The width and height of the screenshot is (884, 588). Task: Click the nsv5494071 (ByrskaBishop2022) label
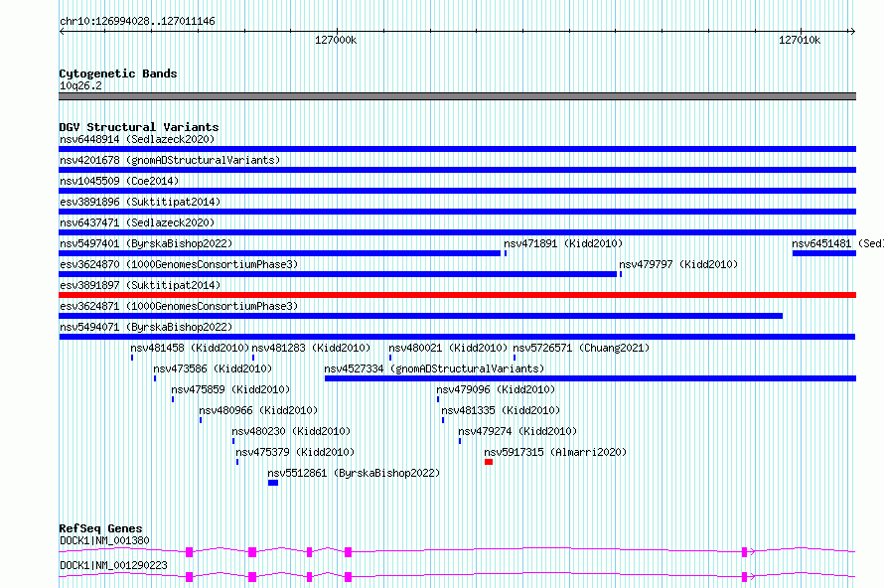146,327
